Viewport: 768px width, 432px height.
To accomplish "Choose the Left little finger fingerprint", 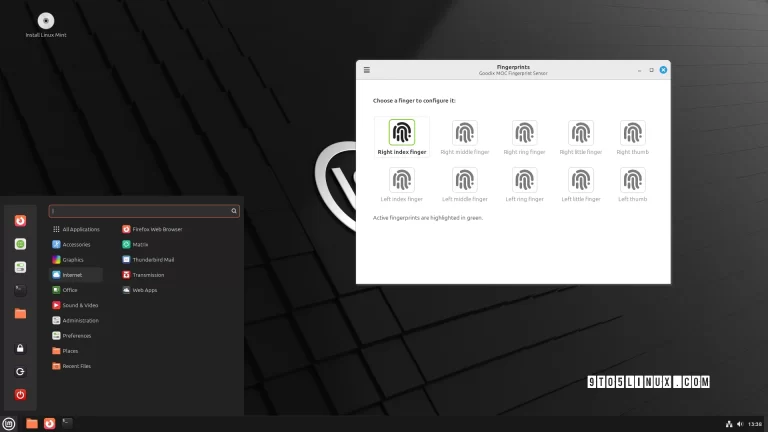I will (580, 181).
